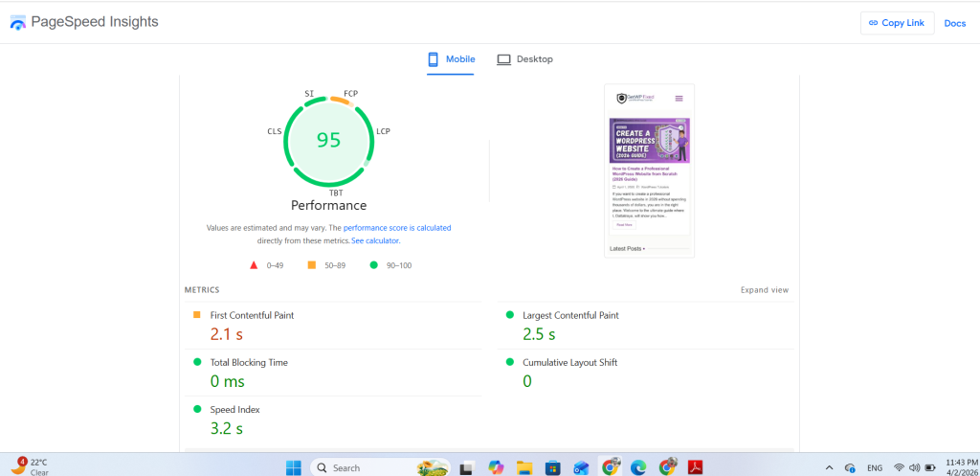Click the LCP label on the gauge
The height and width of the screenshot is (476, 980).
pyautogui.click(x=383, y=131)
